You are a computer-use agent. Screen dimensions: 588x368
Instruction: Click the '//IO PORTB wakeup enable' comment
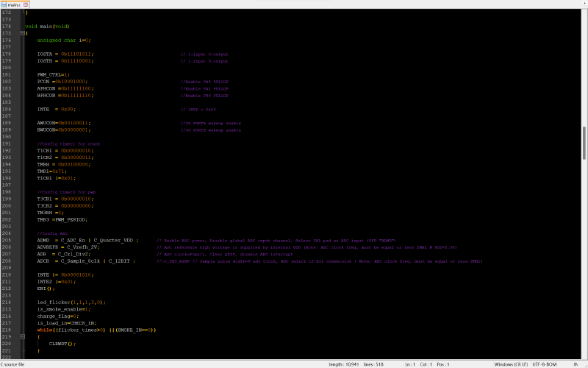(x=211, y=130)
